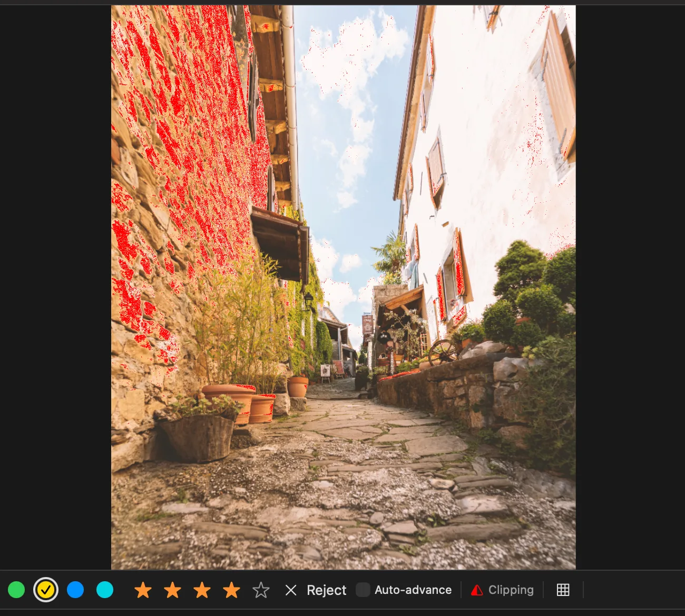The image size is (685, 616).
Task: Set rating to five stars
Action: [261, 590]
